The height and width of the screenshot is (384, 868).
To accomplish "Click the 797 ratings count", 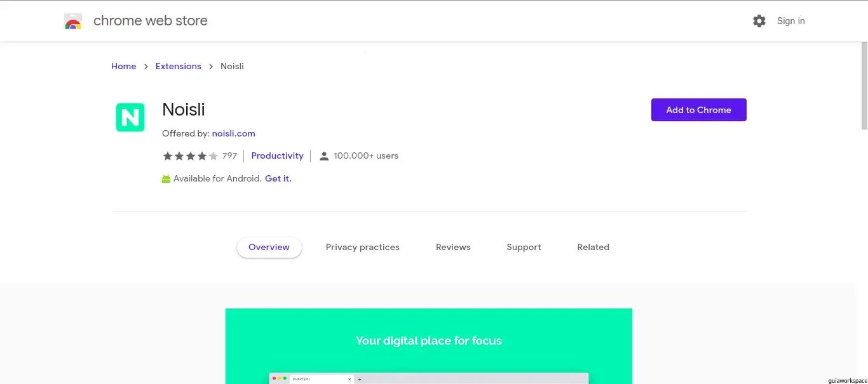I will pos(229,156).
